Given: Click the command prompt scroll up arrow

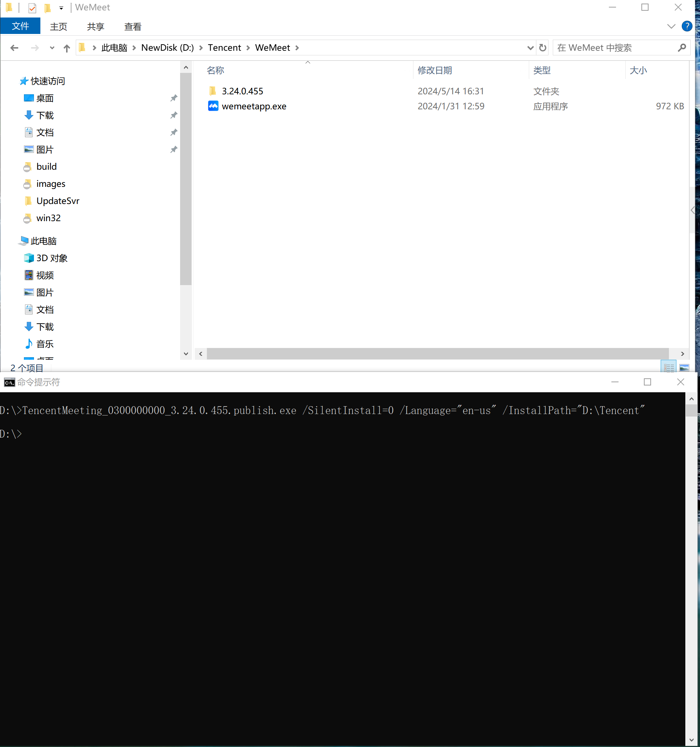Looking at the screenshot, I should point(692,399).
